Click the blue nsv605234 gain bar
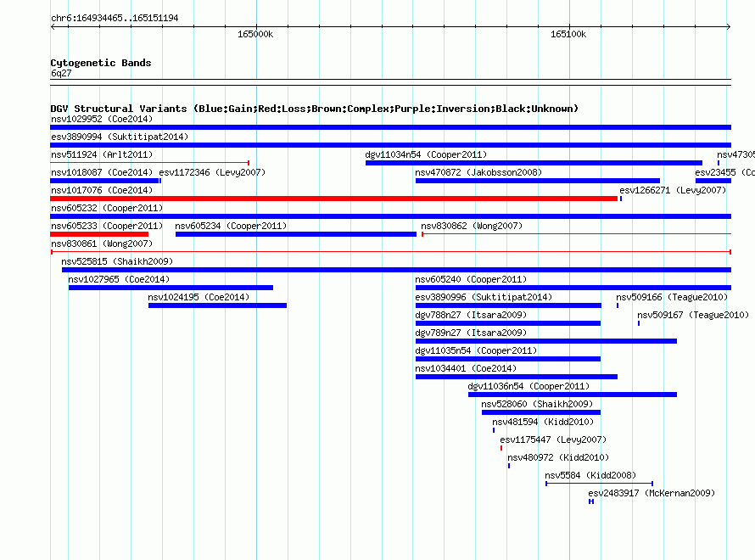The height and width of the screenshot is (560, 755). click(296, 234)
